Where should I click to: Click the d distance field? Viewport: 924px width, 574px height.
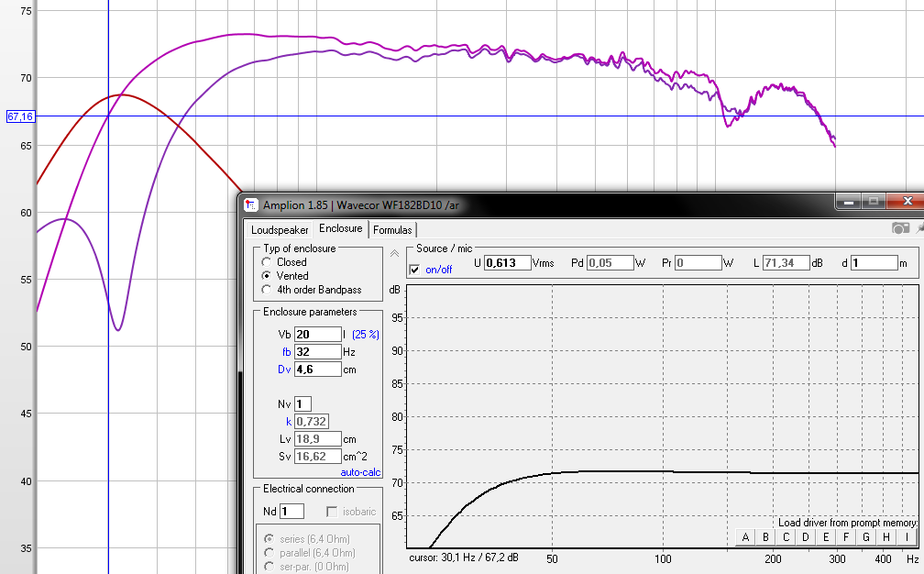pyautogui.click(x=874, y=263)
